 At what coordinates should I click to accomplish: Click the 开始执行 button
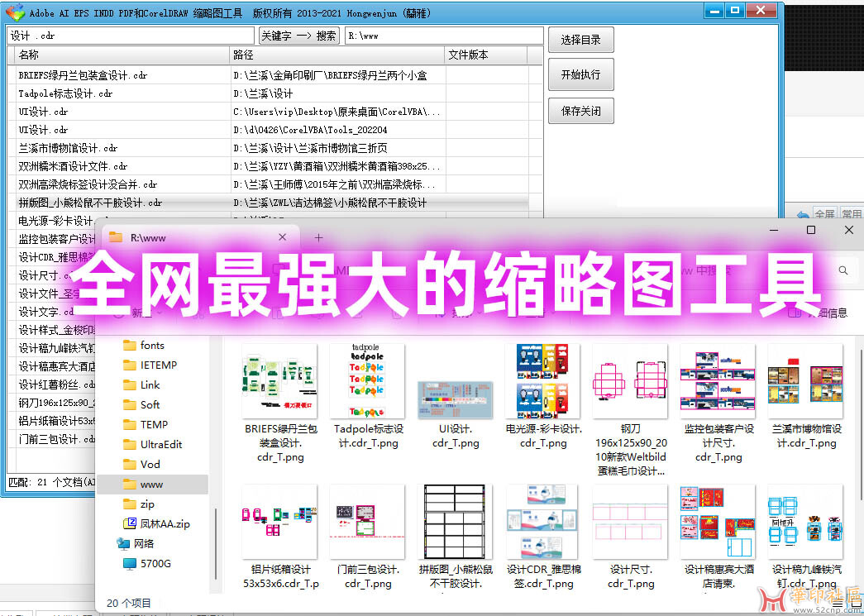pos(580,75)
